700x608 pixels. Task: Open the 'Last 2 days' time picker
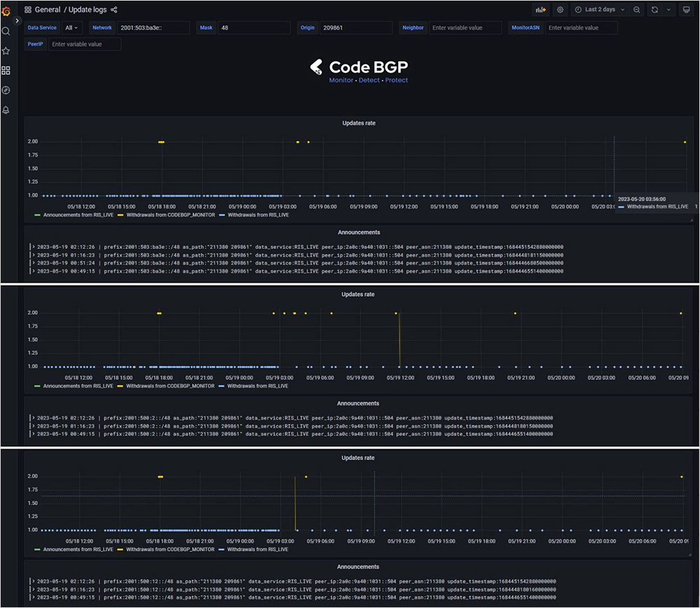(599, 10)
